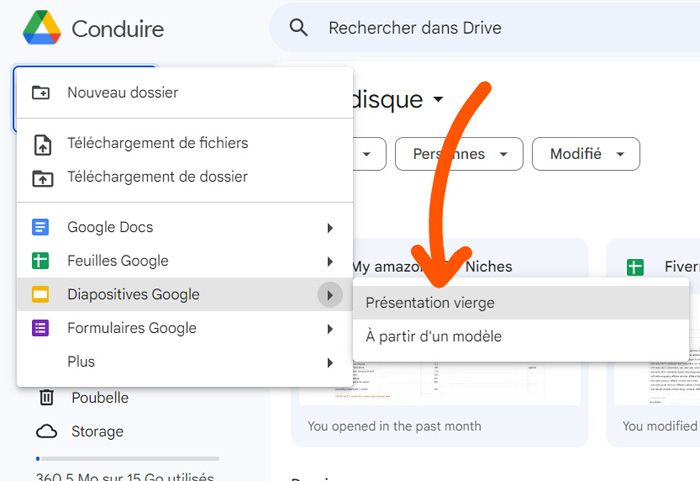The height and width of the screenshot is (481, 700).
Task: Click the storage usage progress bar
Action: coord(128,459)
